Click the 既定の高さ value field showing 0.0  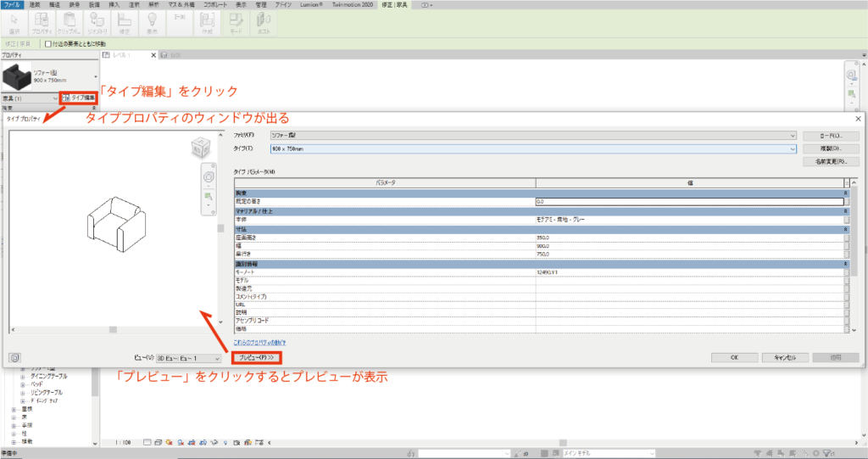(x=690, y=202)
